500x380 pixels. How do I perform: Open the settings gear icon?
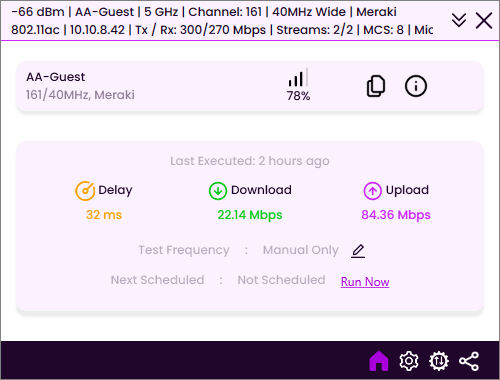[409, 361]
